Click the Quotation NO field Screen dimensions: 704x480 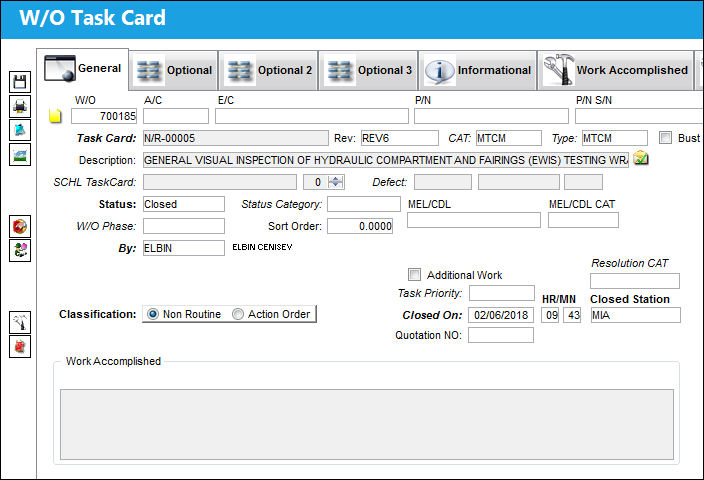tap(501, 335)
